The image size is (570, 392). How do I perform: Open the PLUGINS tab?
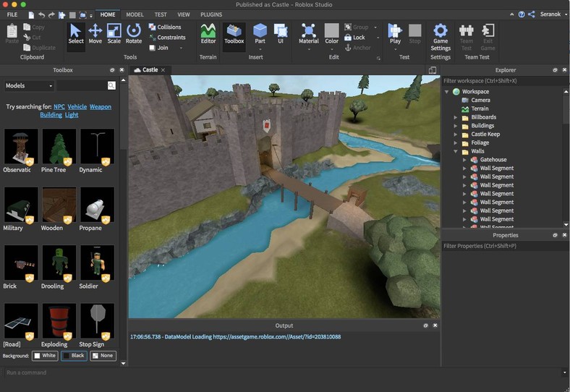coord(211,14)
